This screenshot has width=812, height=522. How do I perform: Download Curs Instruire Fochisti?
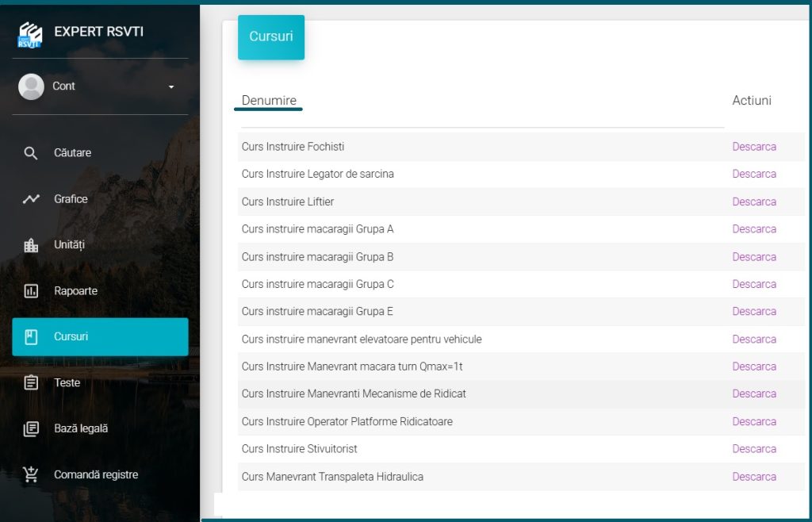(753, 147)
